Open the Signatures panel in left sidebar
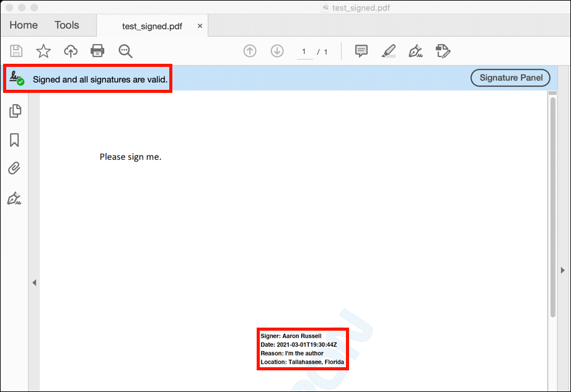 pos(14,198)
